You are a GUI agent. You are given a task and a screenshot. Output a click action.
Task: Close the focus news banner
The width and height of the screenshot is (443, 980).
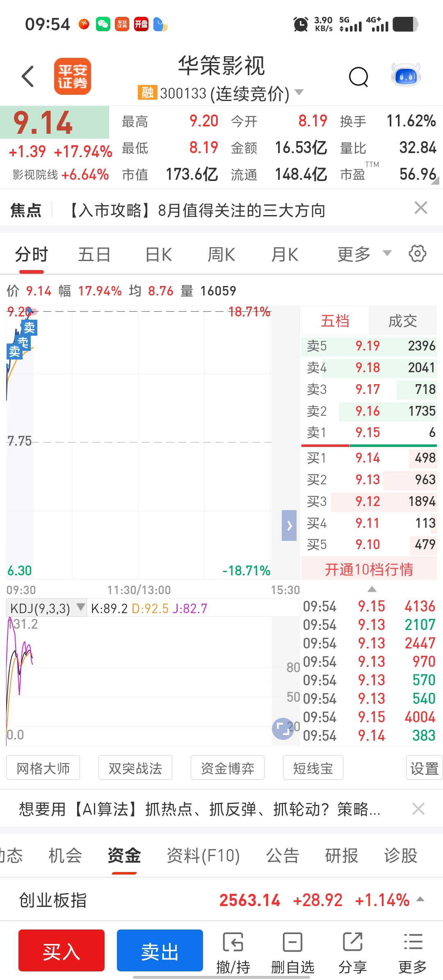[421, 208]
